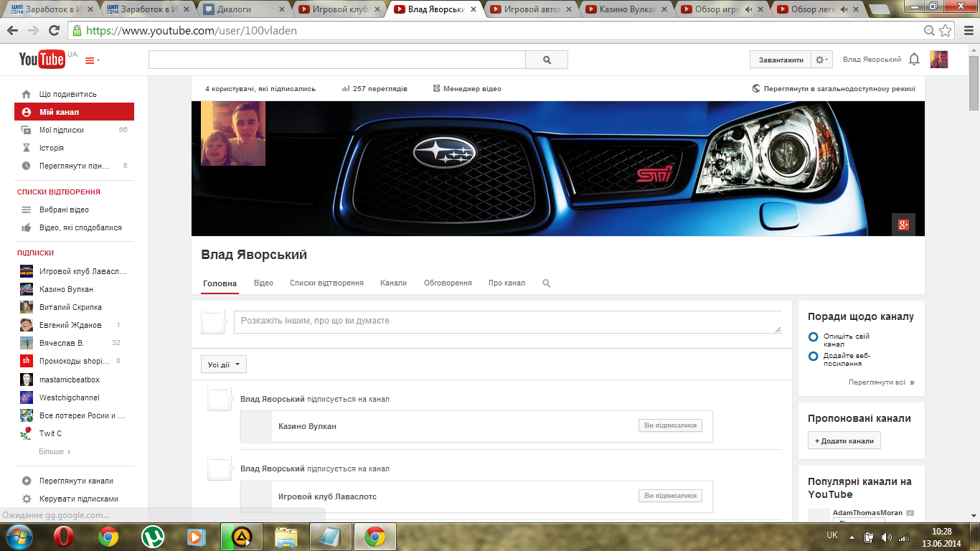The height and width of the screenshot is (551, 980).
Task: Switch to the Обговорення tab
Action: click(448, 283)
